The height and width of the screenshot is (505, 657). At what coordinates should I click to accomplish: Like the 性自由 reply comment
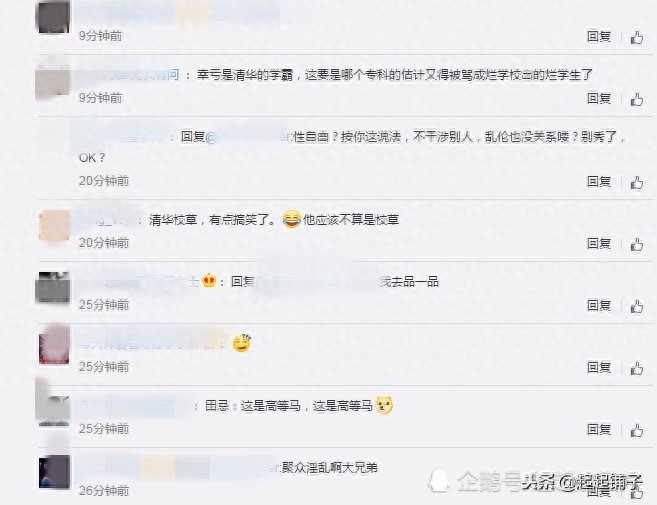pos(636,182)
